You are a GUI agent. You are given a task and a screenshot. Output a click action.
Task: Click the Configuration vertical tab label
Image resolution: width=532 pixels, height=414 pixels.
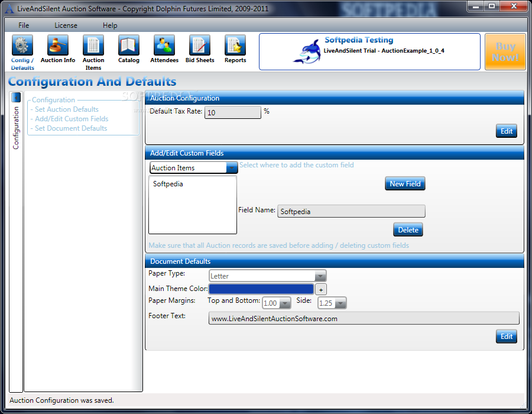[x=16, y=128]
